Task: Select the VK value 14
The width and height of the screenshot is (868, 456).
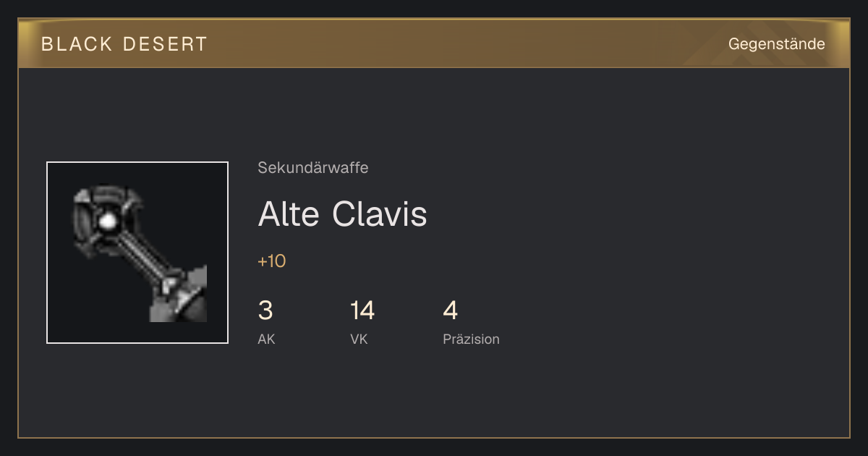Action: [362, 311]
